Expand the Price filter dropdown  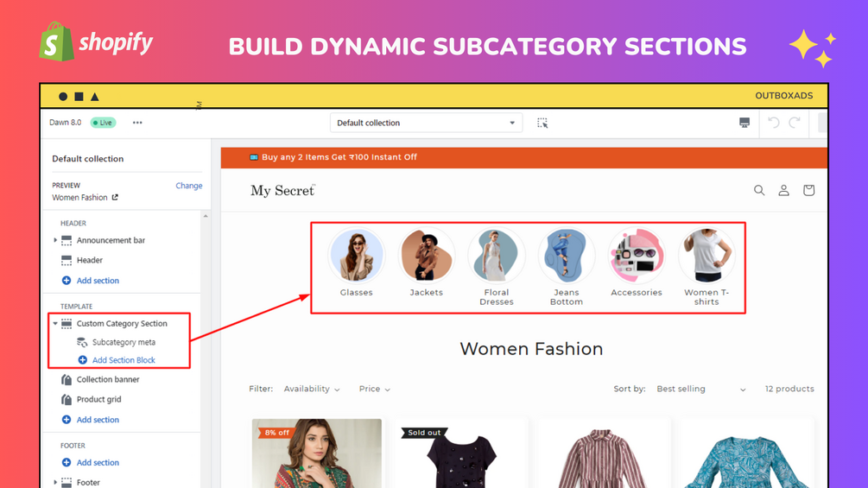[x=375, y=389]
